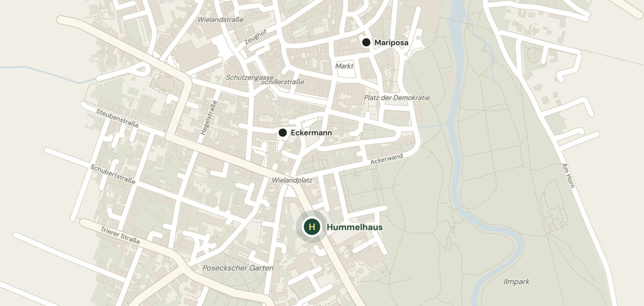The image size is (644, 306).
Task: Select the Poseckscher Garten label
Action: (238, 268)
